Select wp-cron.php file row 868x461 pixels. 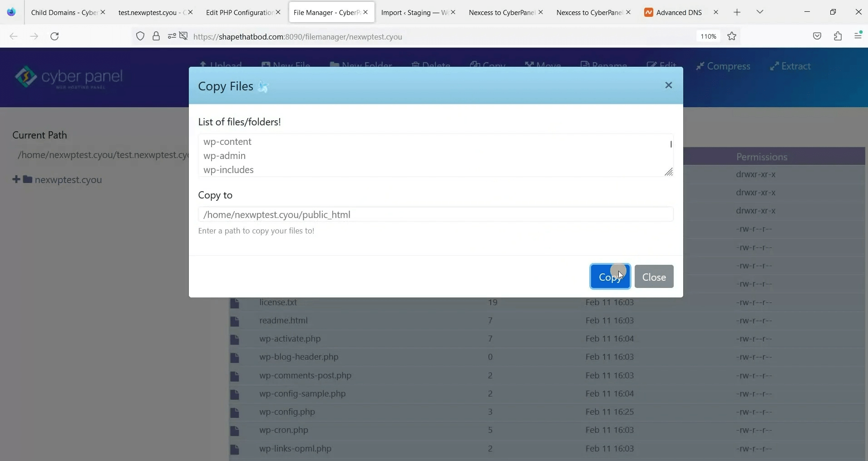click(547, 430)
